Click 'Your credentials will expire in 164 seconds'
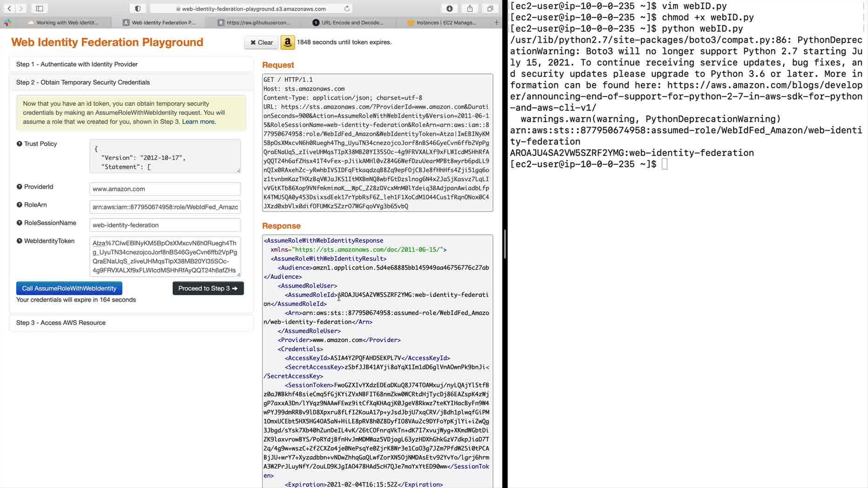868x488 pixels. pyautogui.click(x=76, y=300)
